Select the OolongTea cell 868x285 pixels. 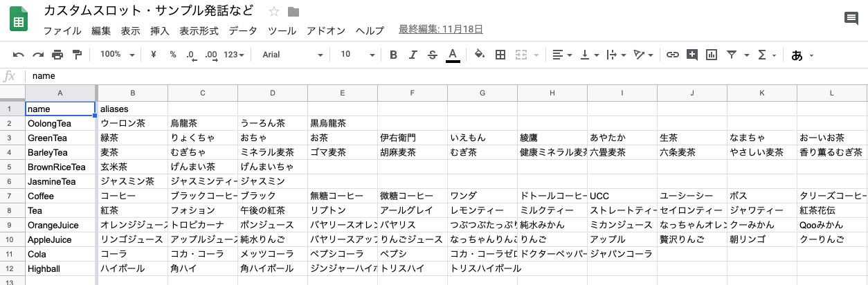pyautogui.click(x=60, y=123)
